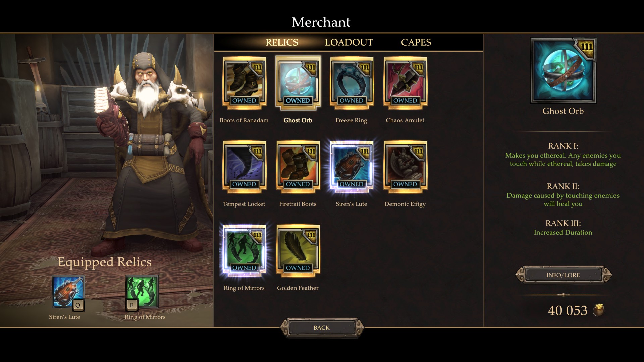Pick the Demonic Effigy relic
This screenshot has height=362, width=644.
(x=405, y=167)
